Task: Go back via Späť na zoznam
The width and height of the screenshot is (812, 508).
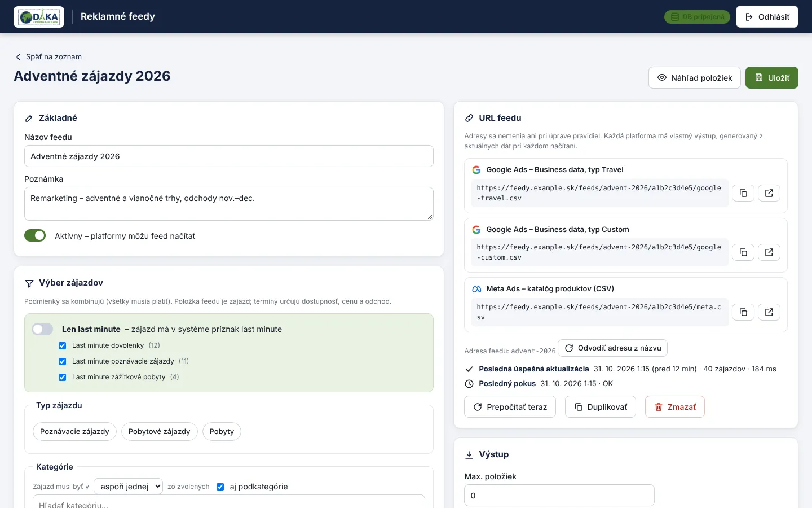Action: 48,56
